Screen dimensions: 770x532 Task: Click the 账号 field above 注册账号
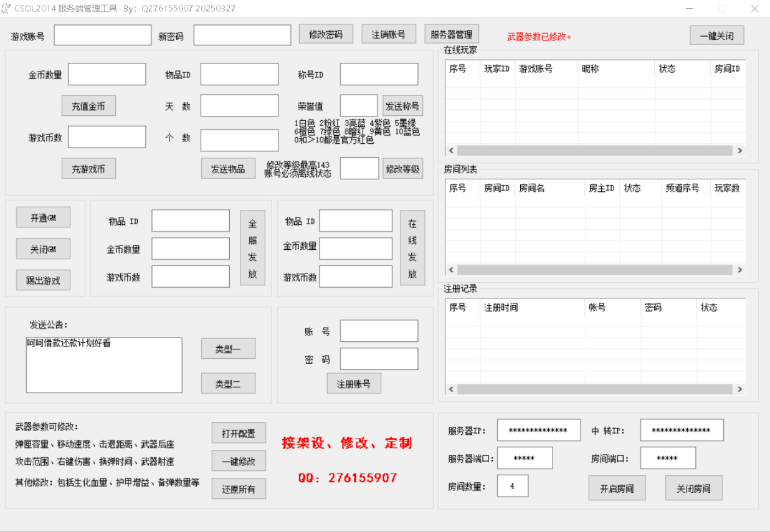point(379,331)
